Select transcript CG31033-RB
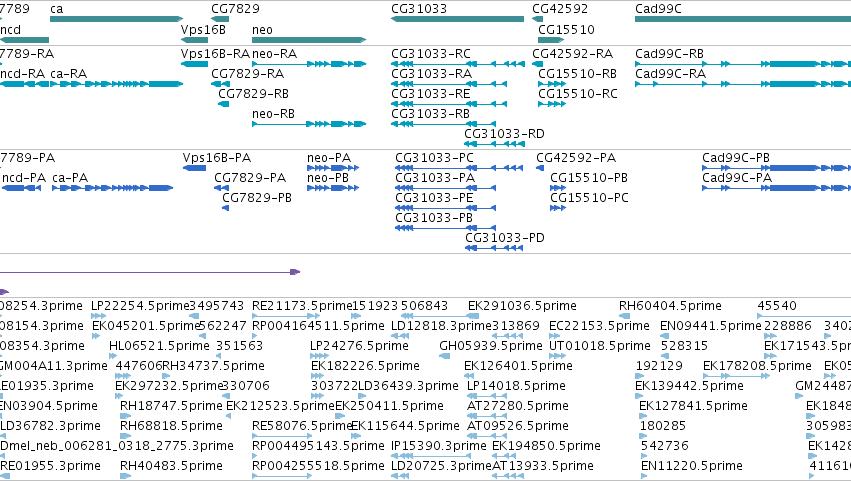The image size is (851, 481). [x=443, y=124]
